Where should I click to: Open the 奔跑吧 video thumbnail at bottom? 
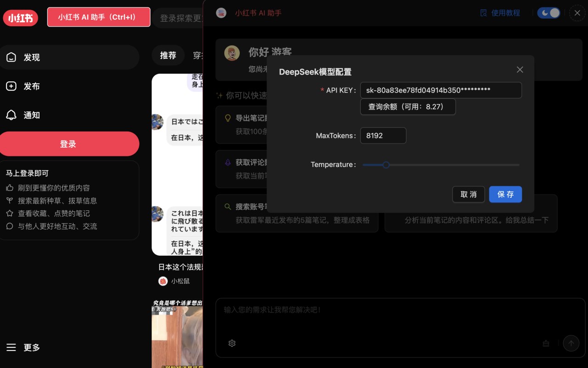tap(177, 334)
